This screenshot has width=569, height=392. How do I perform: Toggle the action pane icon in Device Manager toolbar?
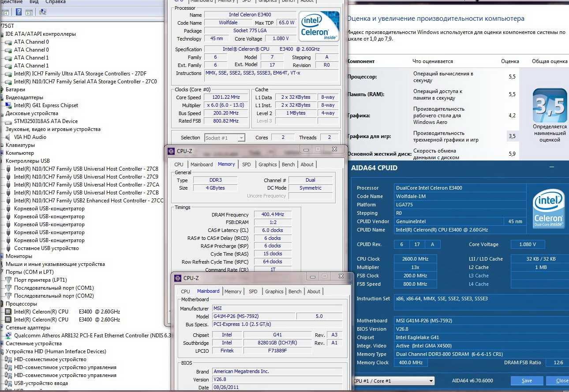pos(30,11)
